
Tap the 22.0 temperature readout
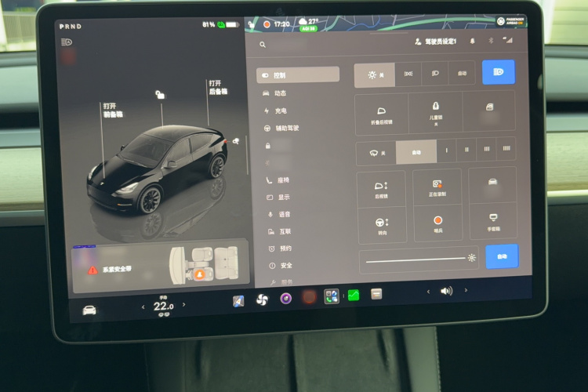pos(164,306)
